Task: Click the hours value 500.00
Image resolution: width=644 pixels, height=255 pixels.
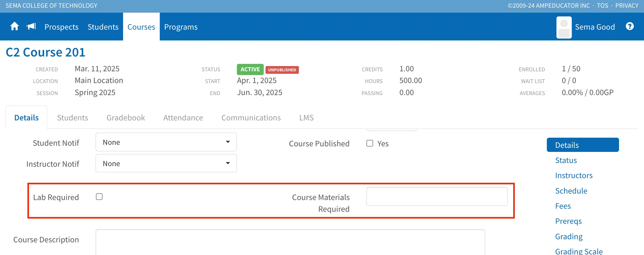Action: [x=411, y=81]
